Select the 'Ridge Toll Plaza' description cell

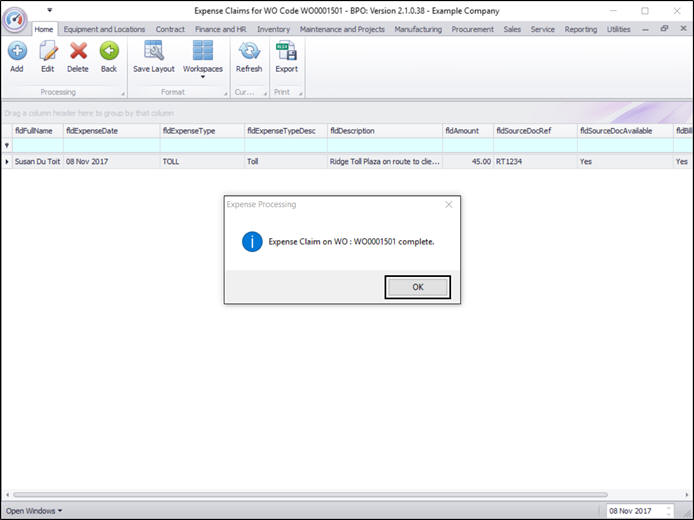pyautogui.click(x=385, y=162)
